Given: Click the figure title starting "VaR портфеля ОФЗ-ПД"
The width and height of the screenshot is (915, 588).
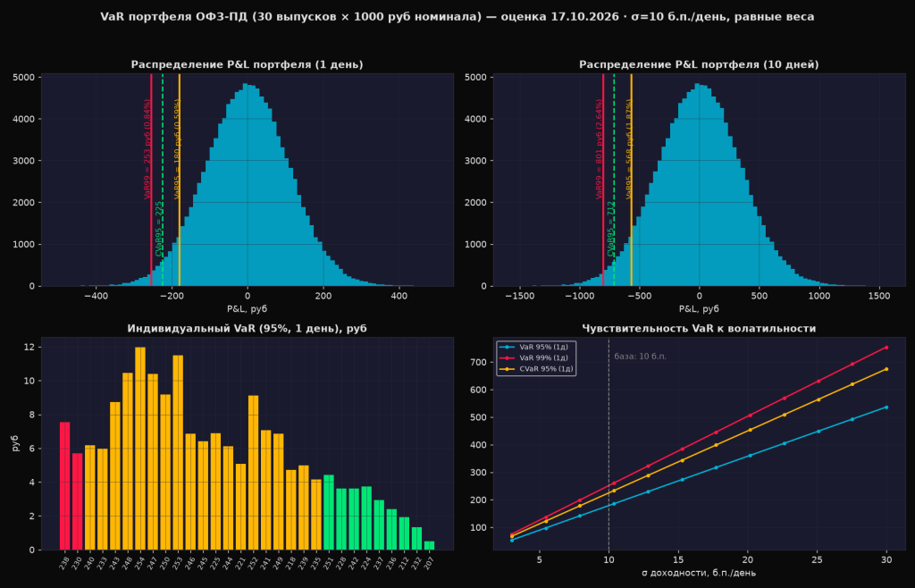Looking at the screenshot, I should [x=457, y=17].
